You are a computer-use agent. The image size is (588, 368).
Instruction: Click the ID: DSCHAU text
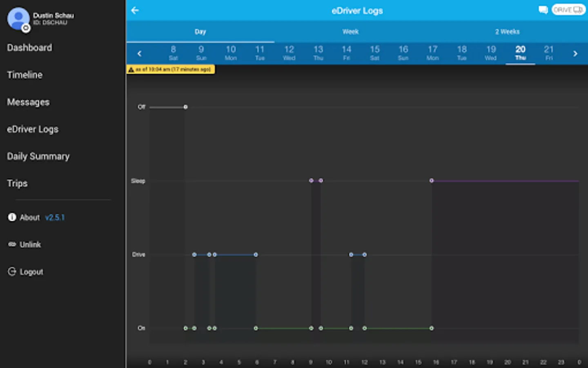[50, 23]
